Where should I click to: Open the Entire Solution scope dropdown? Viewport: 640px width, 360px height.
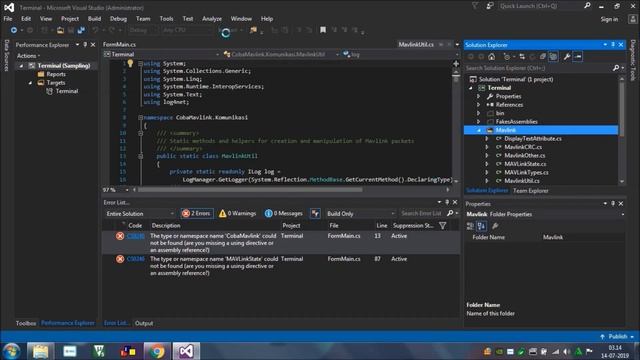[x=140, y=213]
